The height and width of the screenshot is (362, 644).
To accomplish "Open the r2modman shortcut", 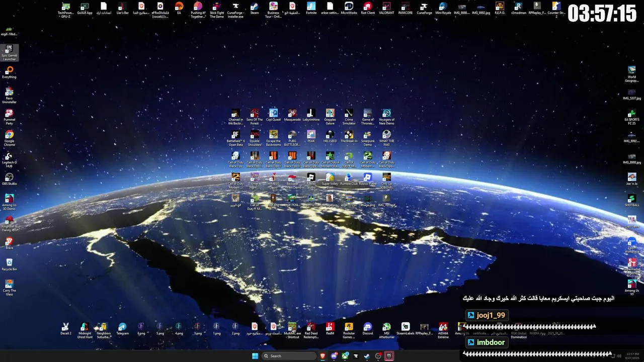I will pyautogui.click(x=518, y=9).
